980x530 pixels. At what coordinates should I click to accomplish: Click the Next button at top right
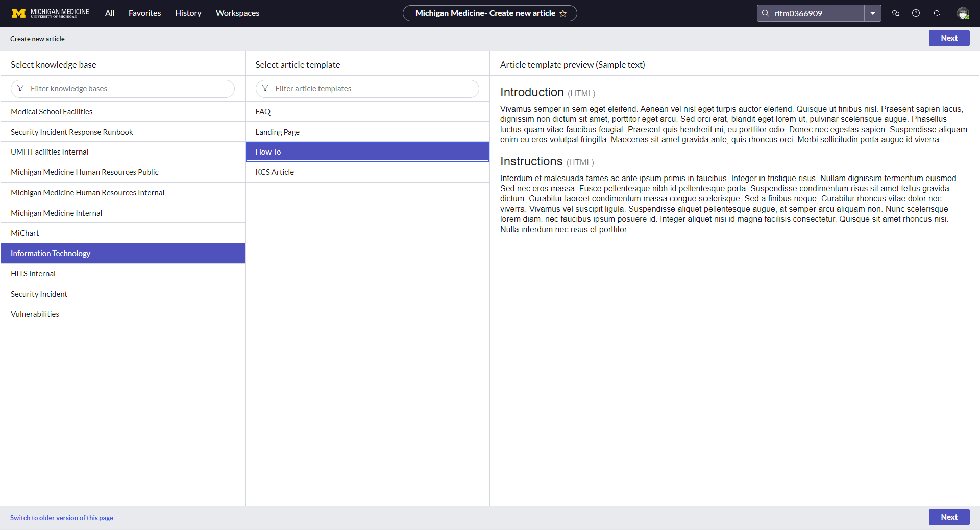pos(949,38)
